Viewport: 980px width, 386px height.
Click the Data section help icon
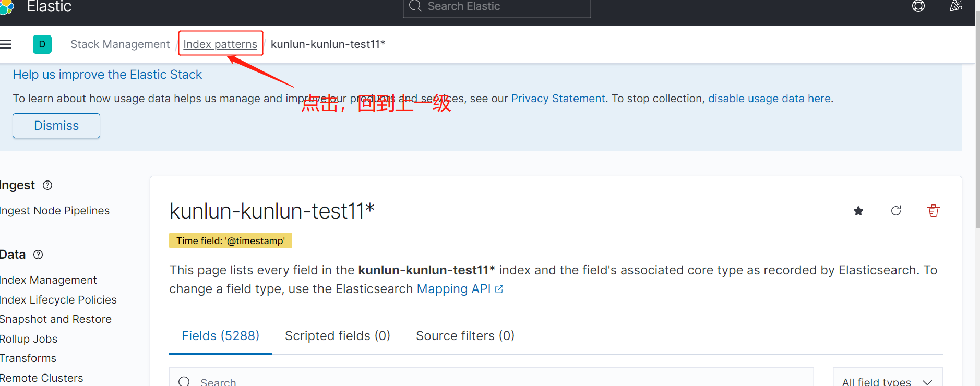click(x=38, y=255)
